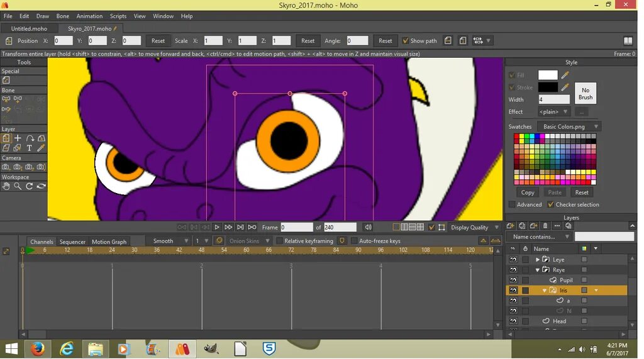Open the Swatches Basic Colors.png dropdown
This screenshot has width=644, height=359.
tap(569, 126)
